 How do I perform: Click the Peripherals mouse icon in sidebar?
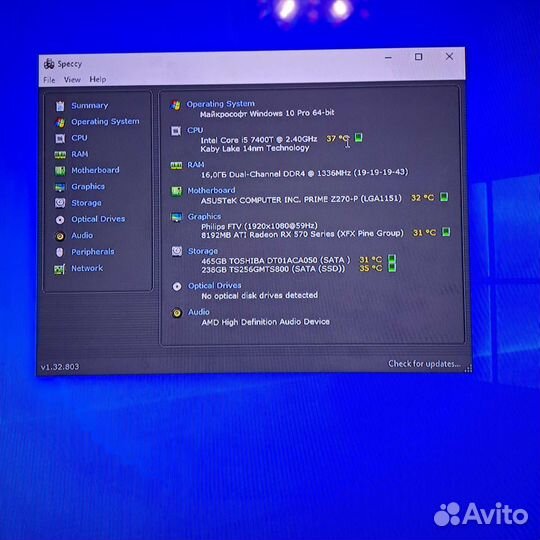click(x=60, y=252)
